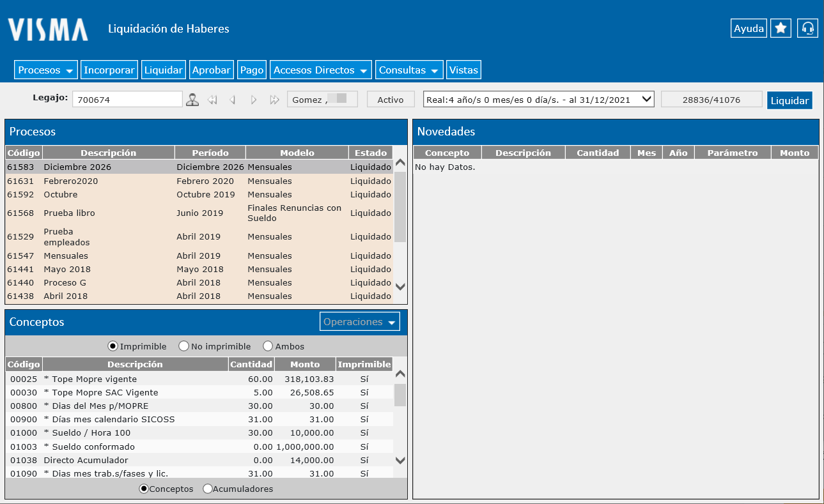Open the Consultas dropdown menu
The image size is (824, 504).
(409, 70)
